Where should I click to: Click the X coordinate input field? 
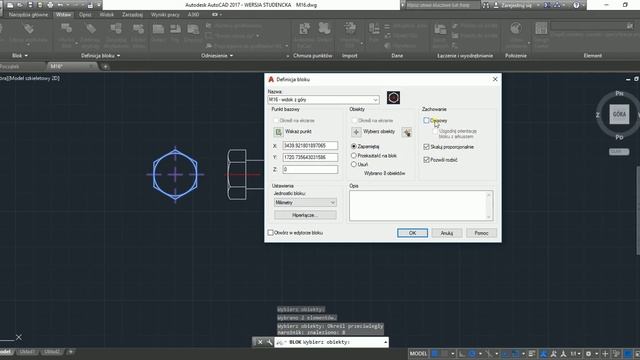(x=310, y=146)
